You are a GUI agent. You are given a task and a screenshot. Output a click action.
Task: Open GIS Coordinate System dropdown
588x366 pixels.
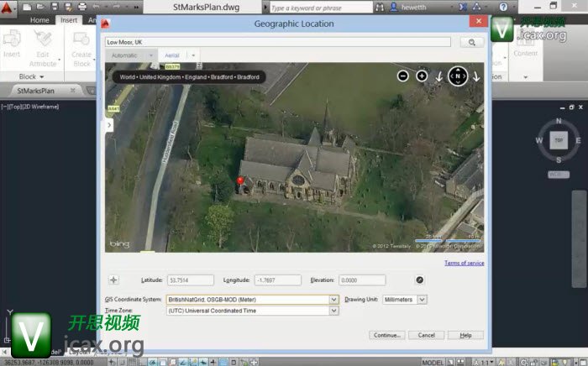coord(333,299)
